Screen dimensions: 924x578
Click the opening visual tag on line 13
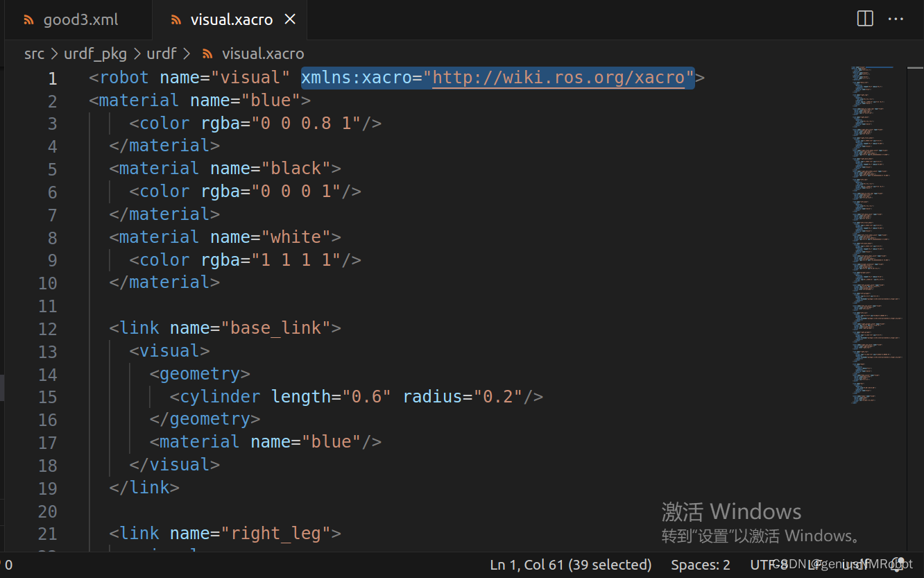tap(170, 351)
